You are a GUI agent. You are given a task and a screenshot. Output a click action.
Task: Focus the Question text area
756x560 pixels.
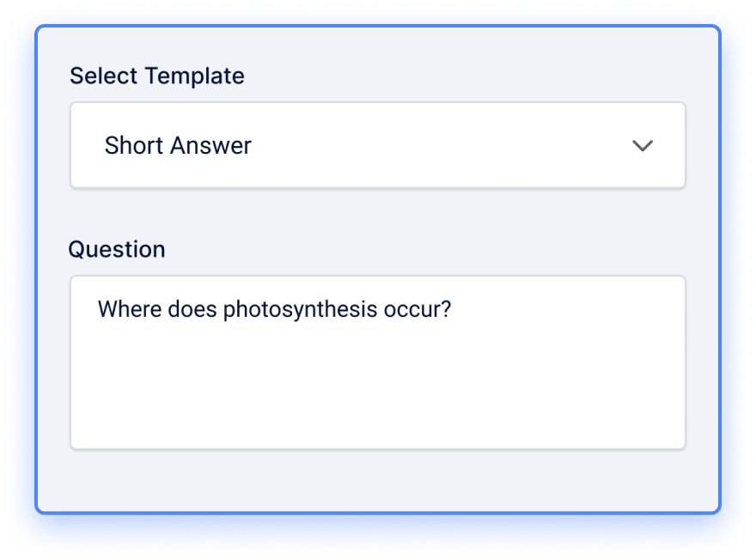pyautogui.click(x=377, y=362)
